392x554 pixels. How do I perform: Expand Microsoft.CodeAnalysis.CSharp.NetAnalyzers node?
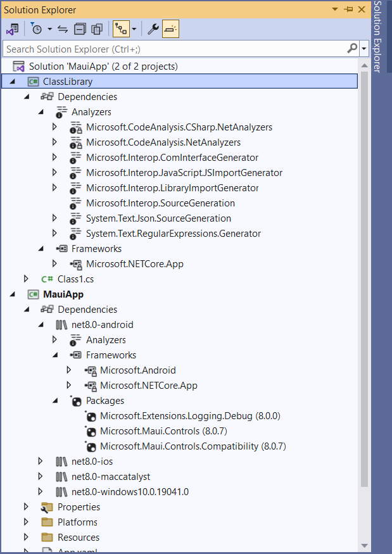pos(54,127)
